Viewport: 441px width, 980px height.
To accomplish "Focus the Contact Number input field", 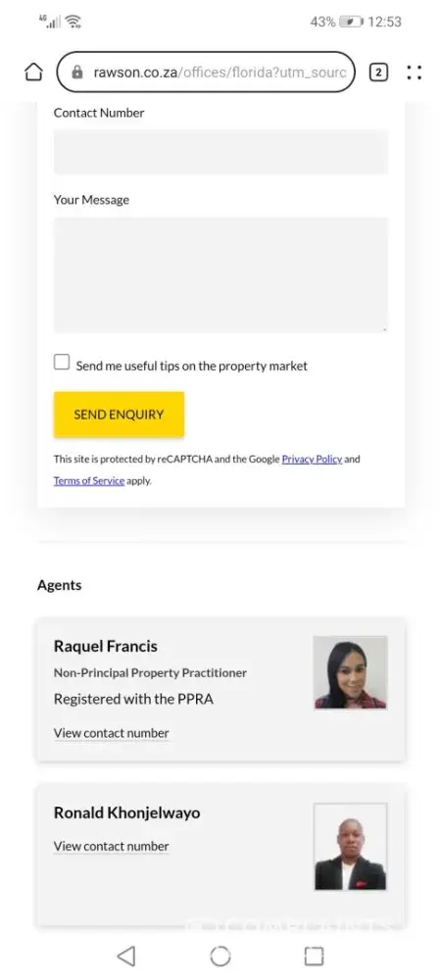I will pos(220,152).
